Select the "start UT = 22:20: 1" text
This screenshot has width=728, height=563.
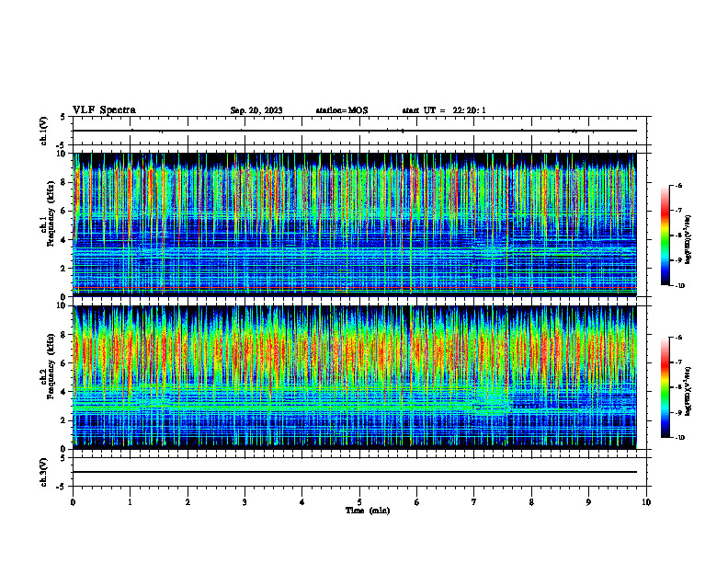click(444, 110)
